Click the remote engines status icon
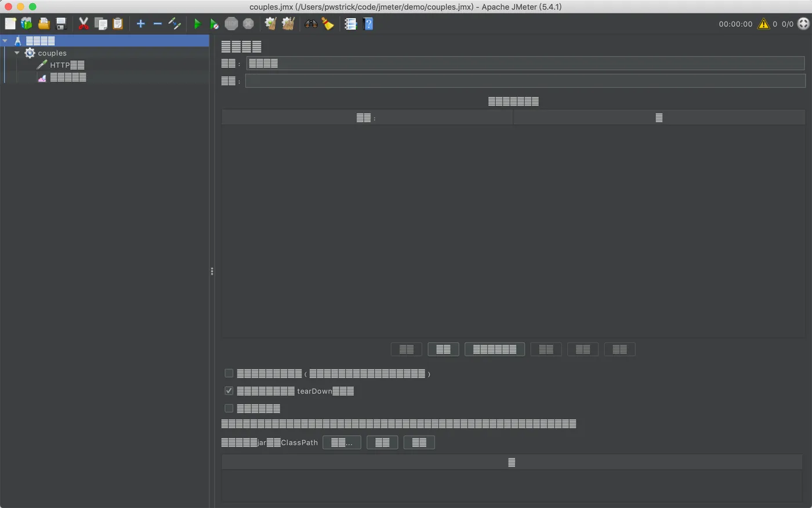The image size is (812, 508). (803, 24)
